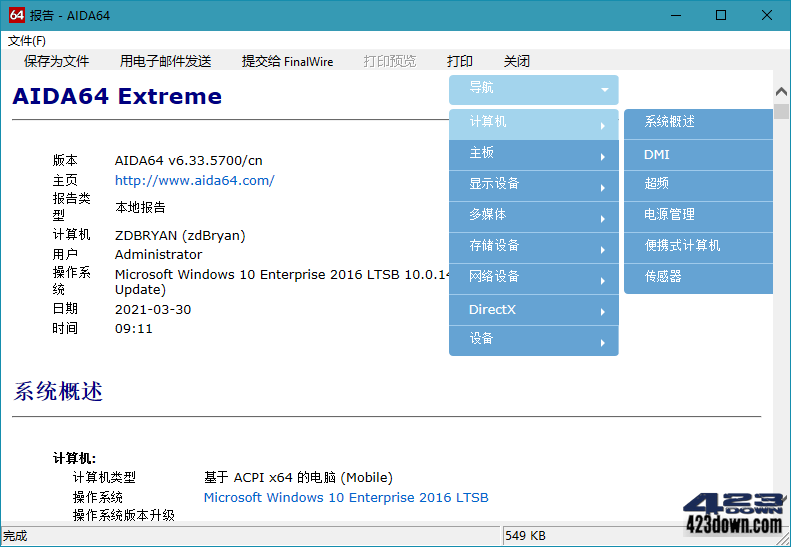Screen dimensions: 791x547
Task: Expand the 设备 submenu
Action: point(534,341)
